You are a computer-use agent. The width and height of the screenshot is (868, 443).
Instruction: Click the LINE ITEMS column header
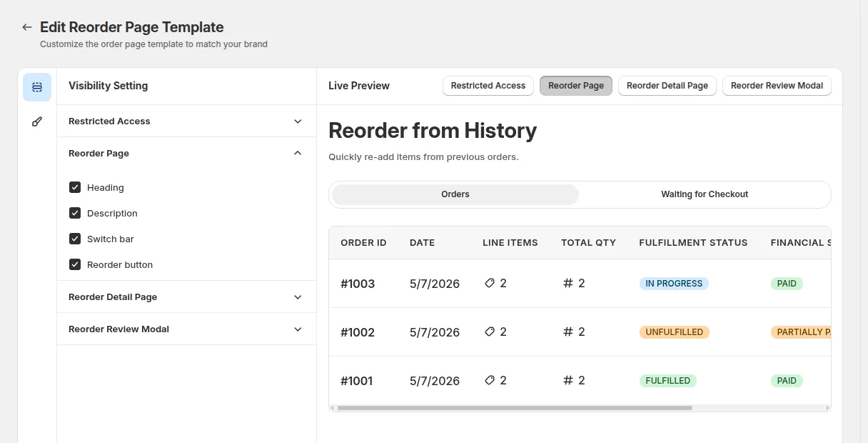click(510, 243)
